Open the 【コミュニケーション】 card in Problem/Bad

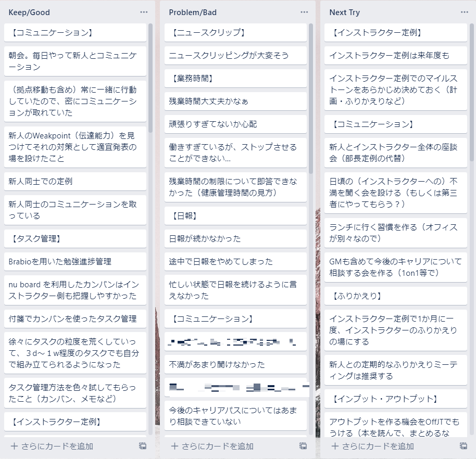(235, 318)
